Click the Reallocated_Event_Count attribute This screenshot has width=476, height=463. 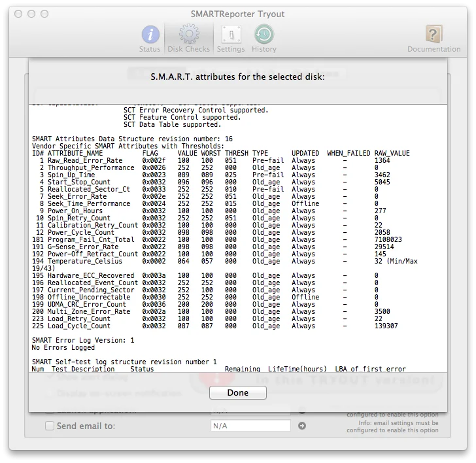(93, 283)
